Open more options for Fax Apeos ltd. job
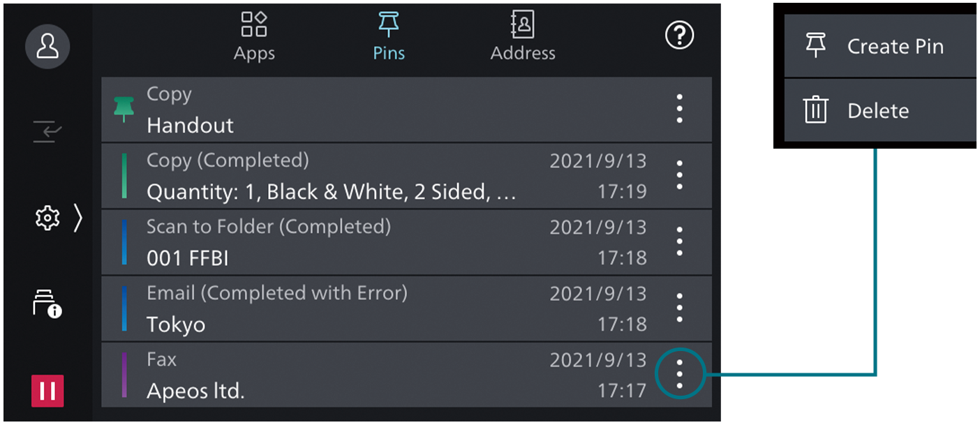 (x=679, y=375)
